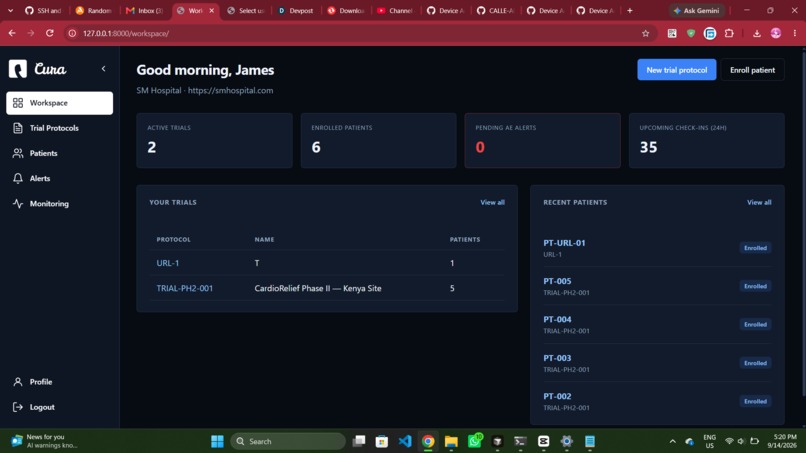Close the active Workspace tab
Screen dimensions: 806x453
click(x=211, y=10)
